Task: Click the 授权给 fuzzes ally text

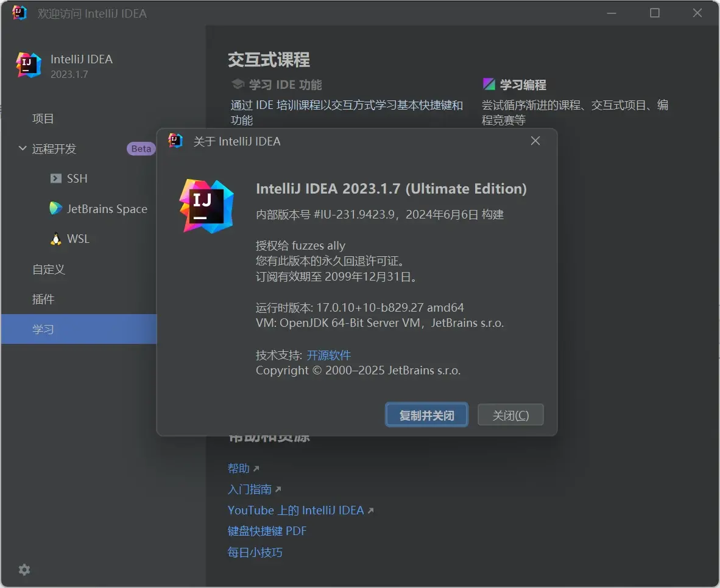Action: (300, 245)
